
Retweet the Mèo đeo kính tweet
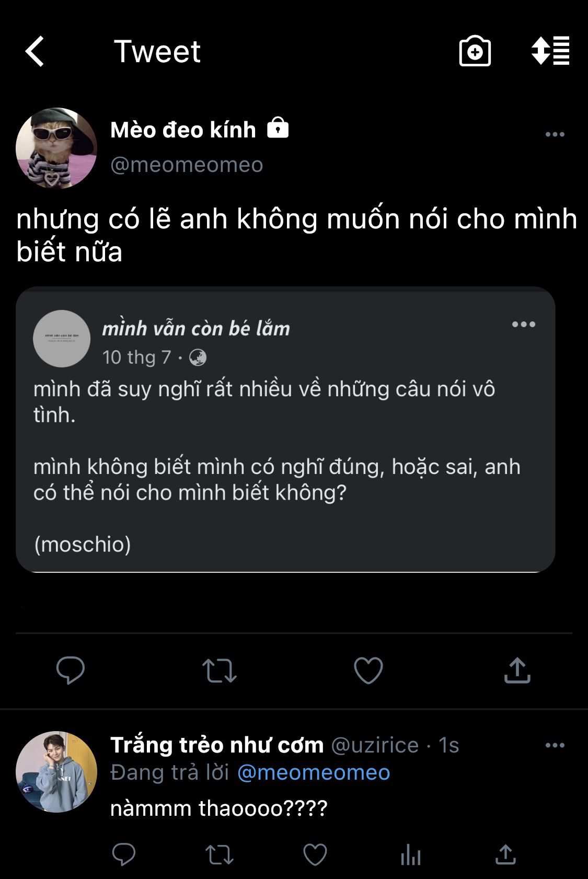220,670
